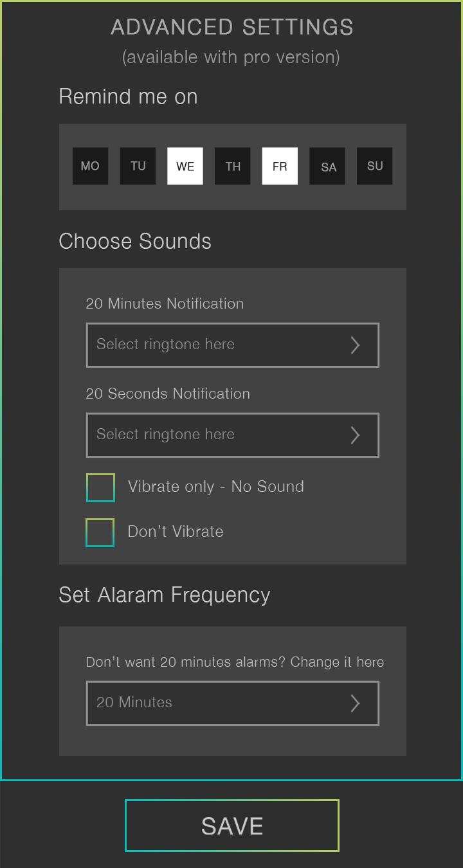463x868 pixels.
Task: Deselect the FR day button
Action: point(280,166)
